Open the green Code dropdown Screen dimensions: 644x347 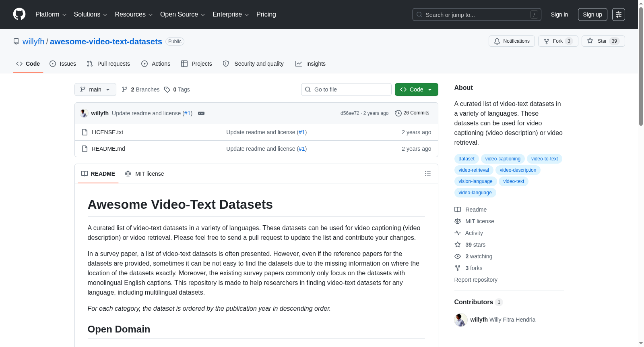pos(417,89)
